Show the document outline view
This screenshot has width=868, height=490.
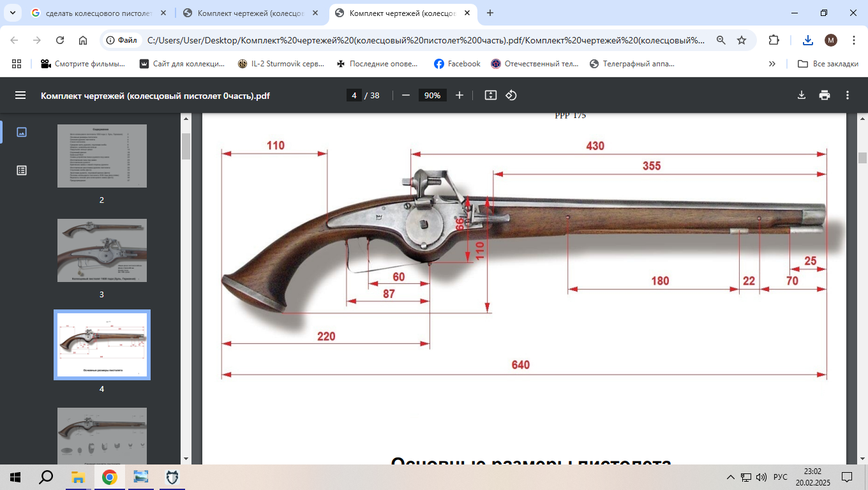(22, 170)
